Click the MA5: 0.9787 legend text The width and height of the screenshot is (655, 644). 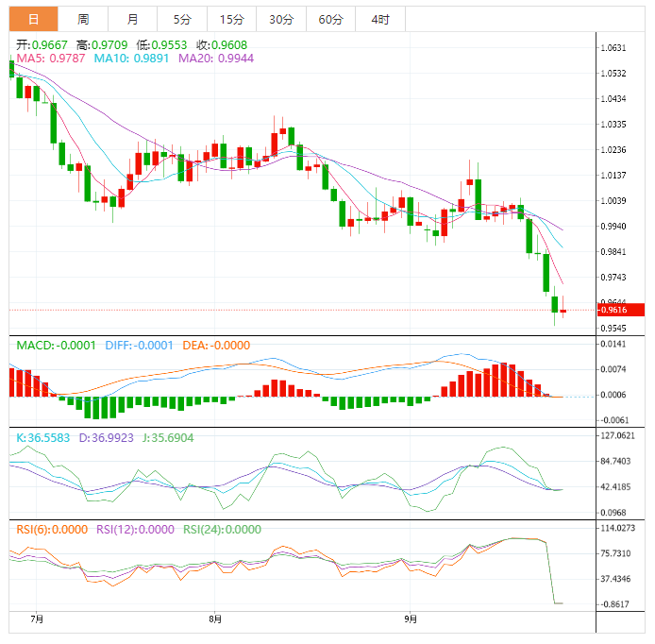point(51,59)
